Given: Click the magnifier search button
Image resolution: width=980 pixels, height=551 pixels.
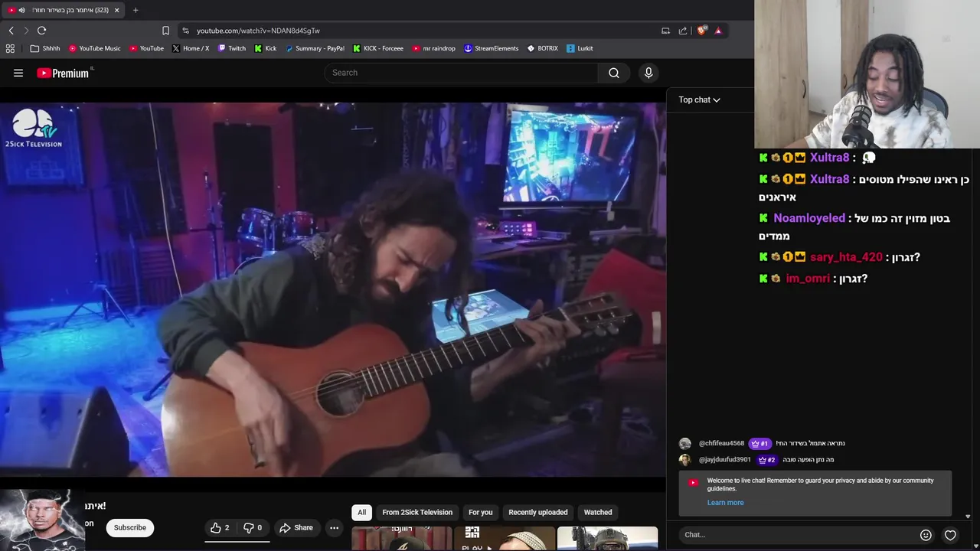Looking at the screenshot, I should 614,73.
